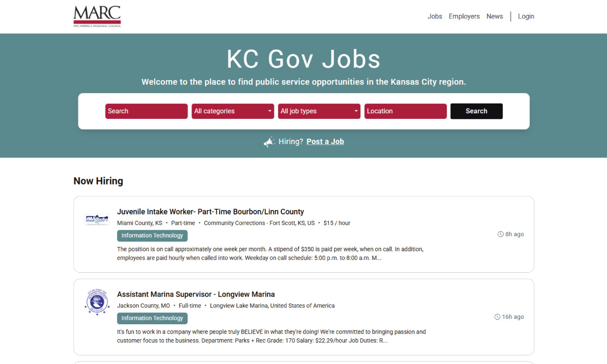Viewport: 607px width, 364px height.
Task: Open the All job types dropdown
Action: tap(319, 111)
